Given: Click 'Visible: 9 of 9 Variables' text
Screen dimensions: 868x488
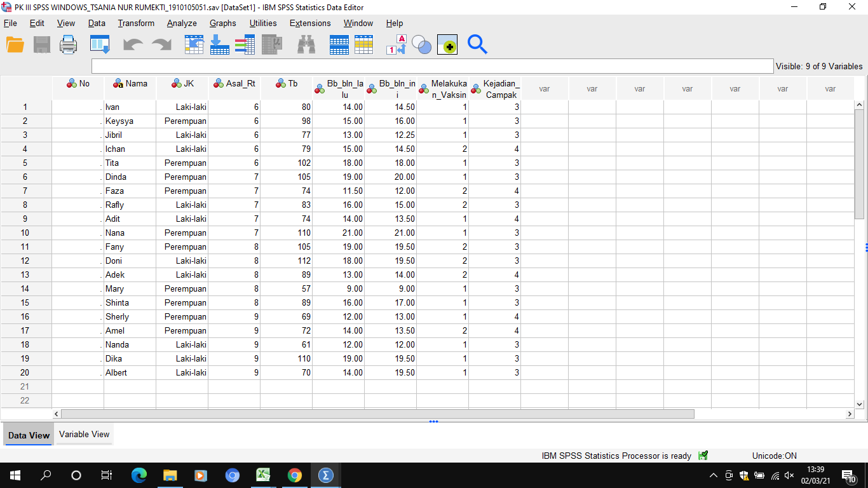Looking at the screenshot, I should [819, 66].
